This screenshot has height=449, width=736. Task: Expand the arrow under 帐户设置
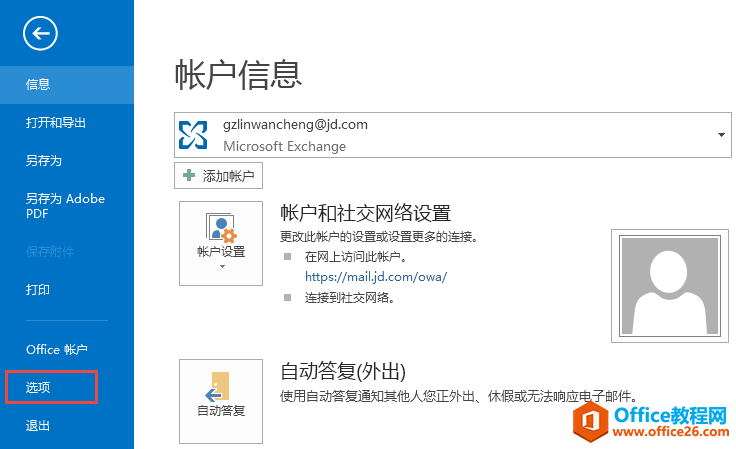[x=222, y=266]
